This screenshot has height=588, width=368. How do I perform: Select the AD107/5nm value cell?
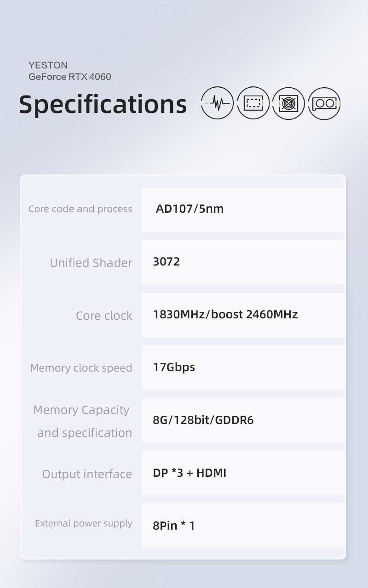coord(190,209)
